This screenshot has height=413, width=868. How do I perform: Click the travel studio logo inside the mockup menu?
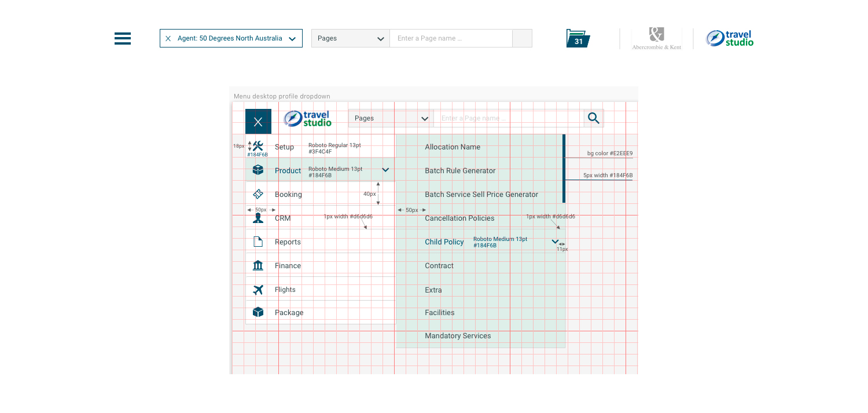308,118
